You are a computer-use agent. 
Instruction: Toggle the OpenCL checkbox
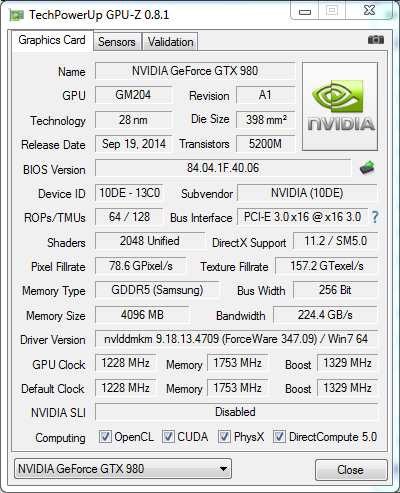105,437
